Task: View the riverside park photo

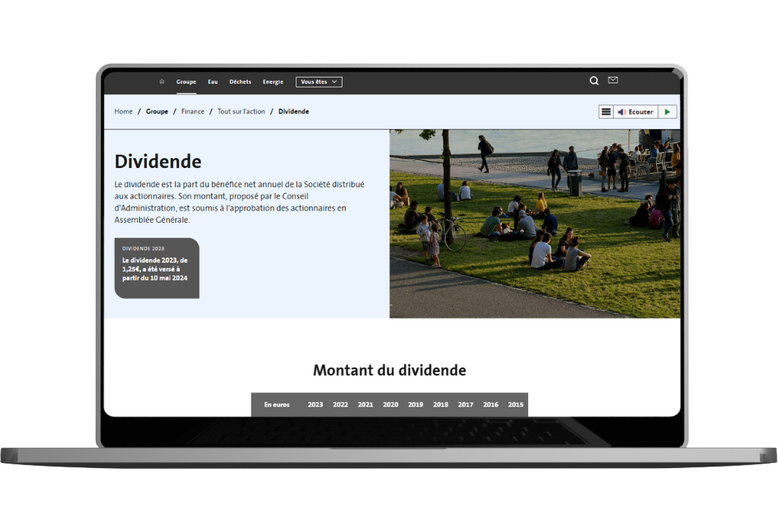Action: [x=535, y=223]
